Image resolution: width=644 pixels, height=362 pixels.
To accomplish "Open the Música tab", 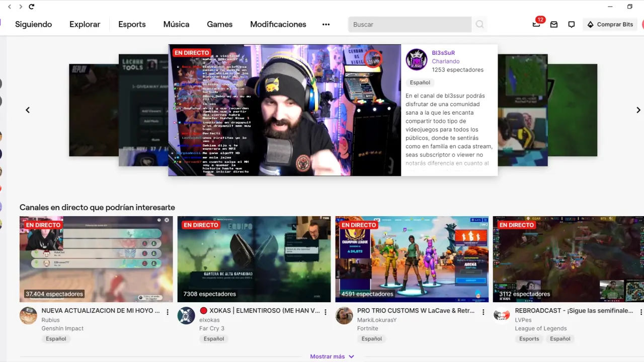I will (x=176, y=24).
